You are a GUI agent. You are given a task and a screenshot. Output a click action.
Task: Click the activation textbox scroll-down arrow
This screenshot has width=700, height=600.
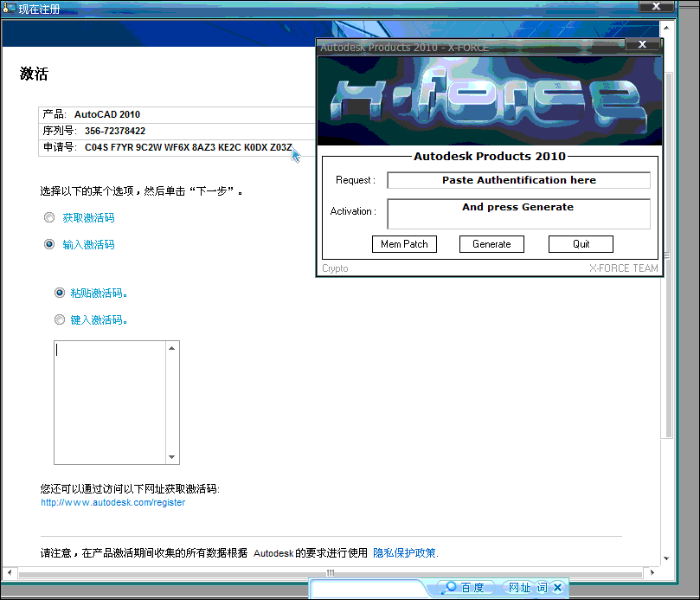coord(171,457)
